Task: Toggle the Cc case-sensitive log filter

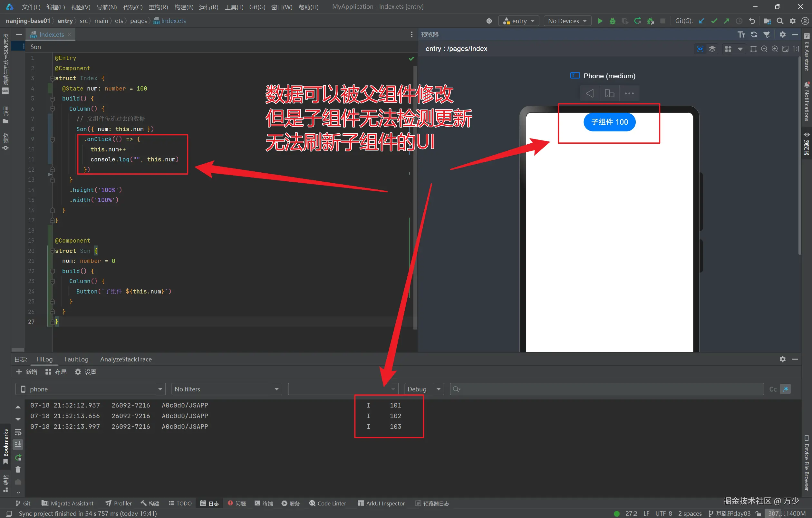Action: point(773,389)
